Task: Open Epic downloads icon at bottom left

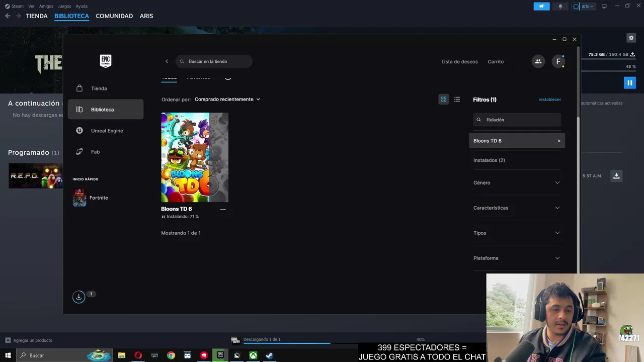Action: coord(78,297)
